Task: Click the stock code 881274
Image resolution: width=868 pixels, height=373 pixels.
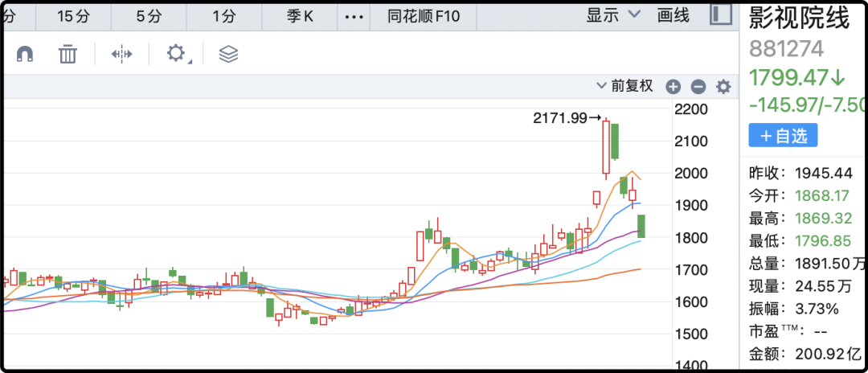Action: tap(787, 49)
